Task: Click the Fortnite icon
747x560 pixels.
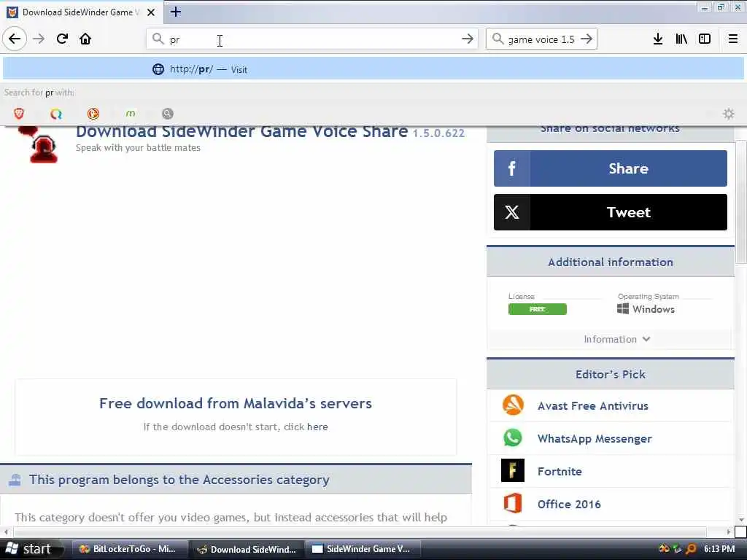Action: coord(513,470)
